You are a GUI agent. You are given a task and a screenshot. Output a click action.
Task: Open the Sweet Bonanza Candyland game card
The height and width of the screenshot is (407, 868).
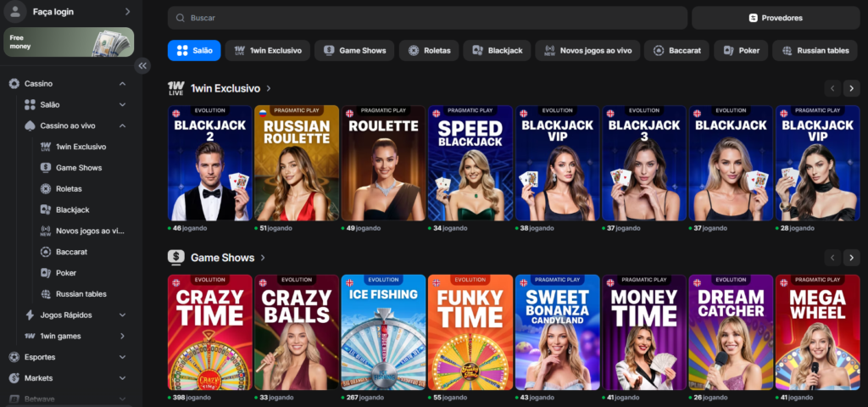click(557, 332)
